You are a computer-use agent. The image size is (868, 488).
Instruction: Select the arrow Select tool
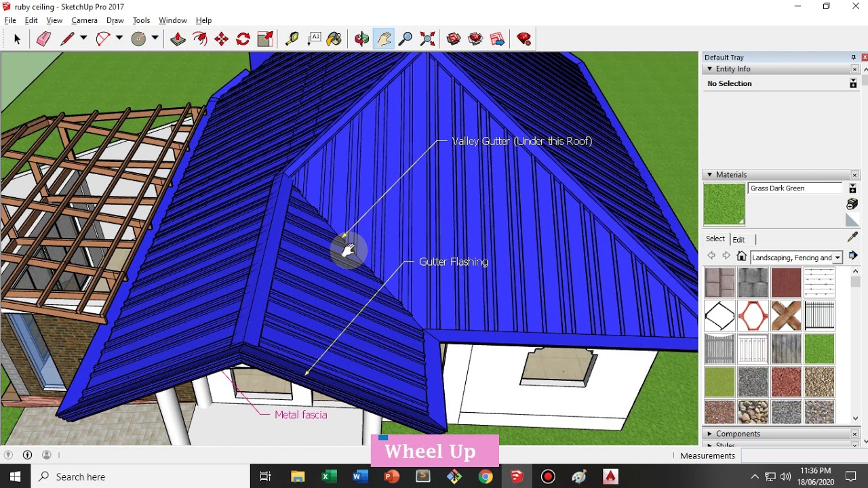[x=17, y=39]
